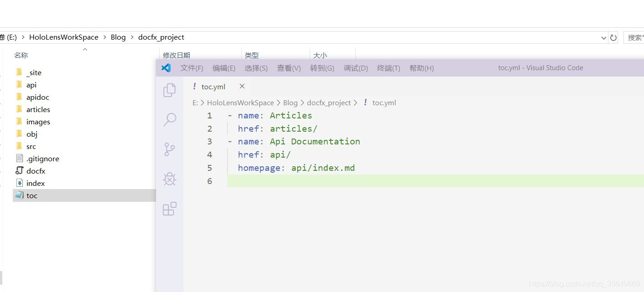644x292 pixels.
Task: Open the Run and Debug panel
Action: coord(169,179)
